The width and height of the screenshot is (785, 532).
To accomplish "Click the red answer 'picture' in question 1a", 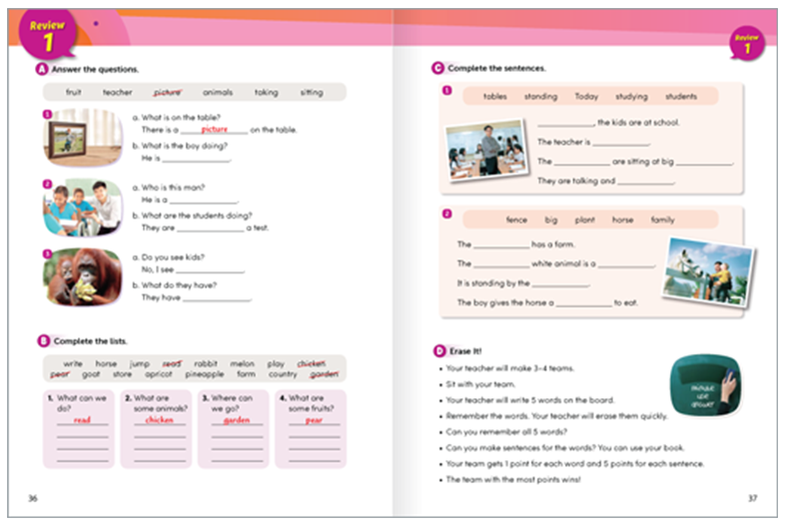I will (x=215, y=129).
